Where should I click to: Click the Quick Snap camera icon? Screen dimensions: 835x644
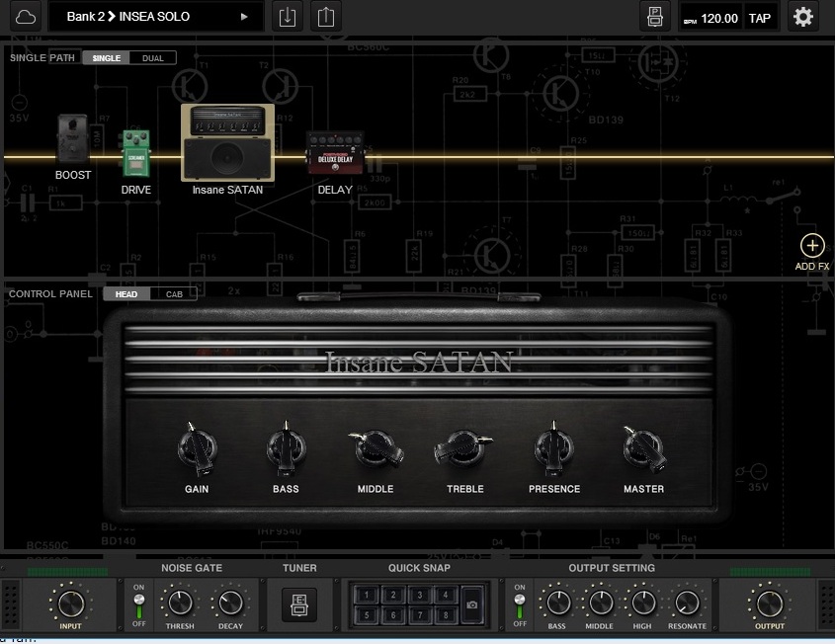(x=471, y=605)
